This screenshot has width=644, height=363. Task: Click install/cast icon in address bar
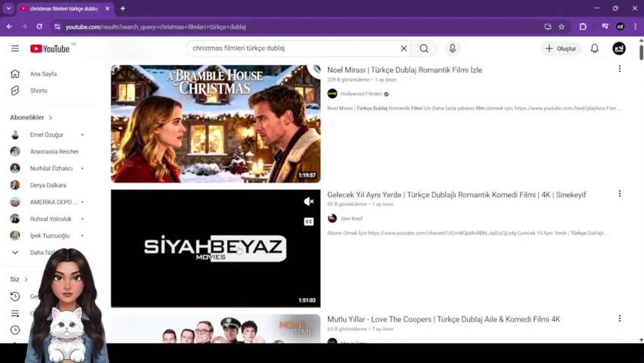pos(548,27)
